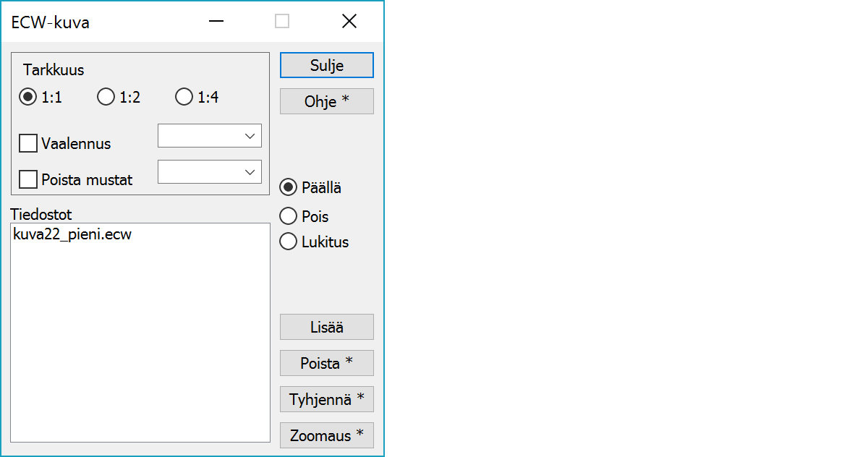
Task: Set accuracy to 1:4
Action: [184, 97]
